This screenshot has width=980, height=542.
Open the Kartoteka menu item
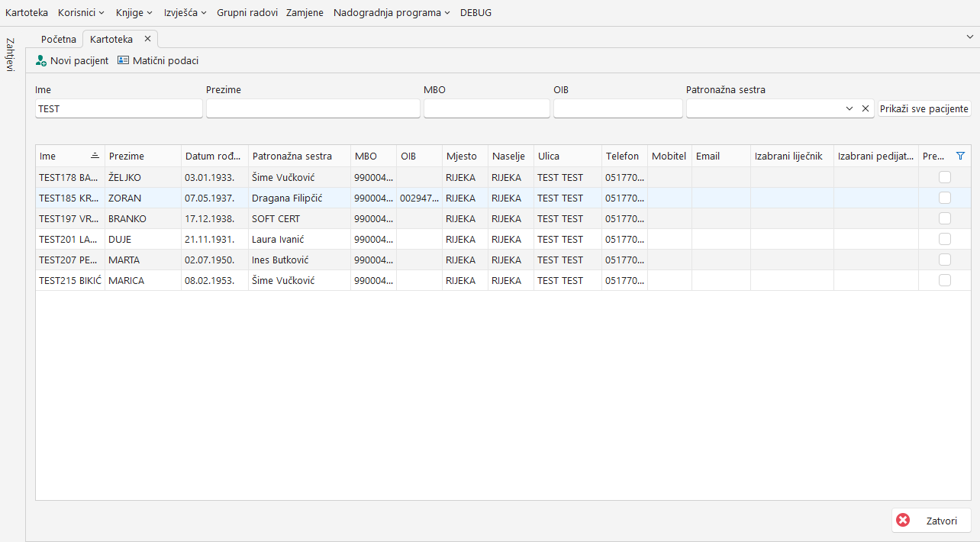27,13
